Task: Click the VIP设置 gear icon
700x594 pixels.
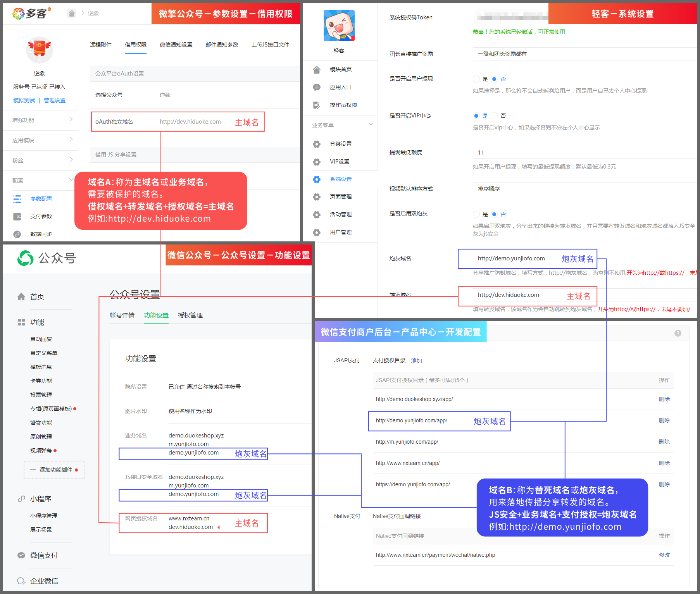Action: [x=317, y=162]
